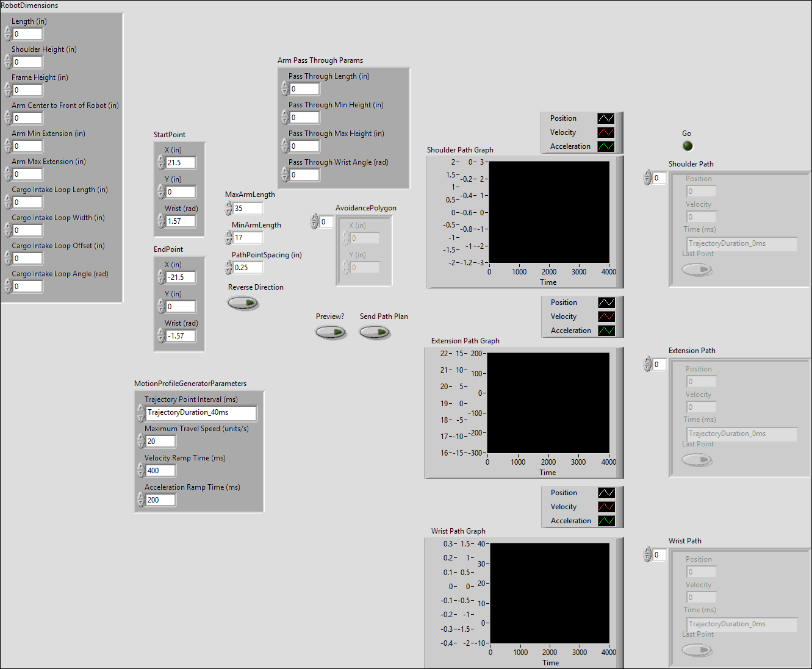Toggle the Send Path Plan switch

coord(375,332)
